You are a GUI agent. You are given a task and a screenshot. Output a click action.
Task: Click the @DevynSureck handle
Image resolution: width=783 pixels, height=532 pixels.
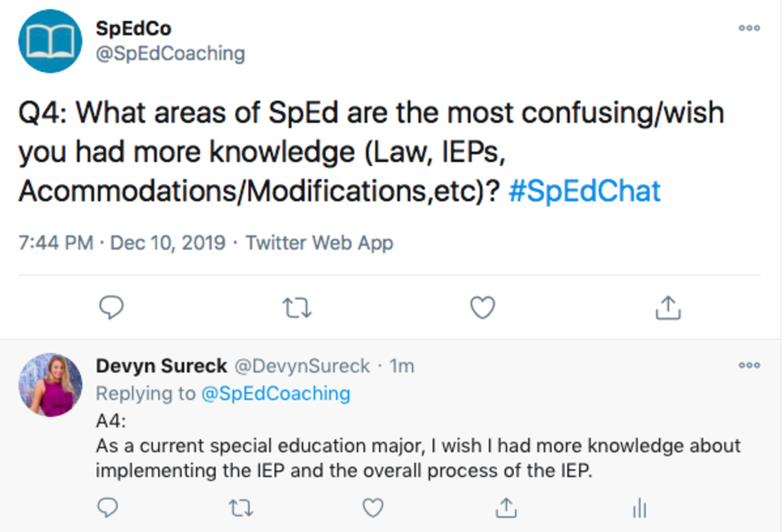pyautogui.click(x=302, y=366)
